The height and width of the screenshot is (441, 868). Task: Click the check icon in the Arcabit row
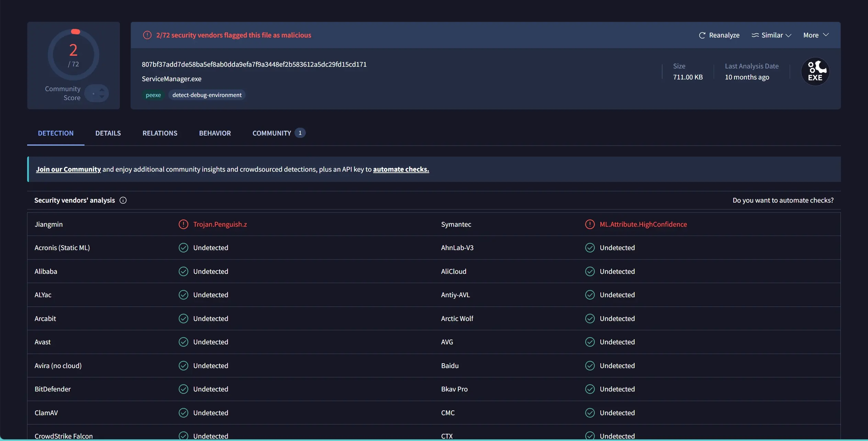coord(183,319)
